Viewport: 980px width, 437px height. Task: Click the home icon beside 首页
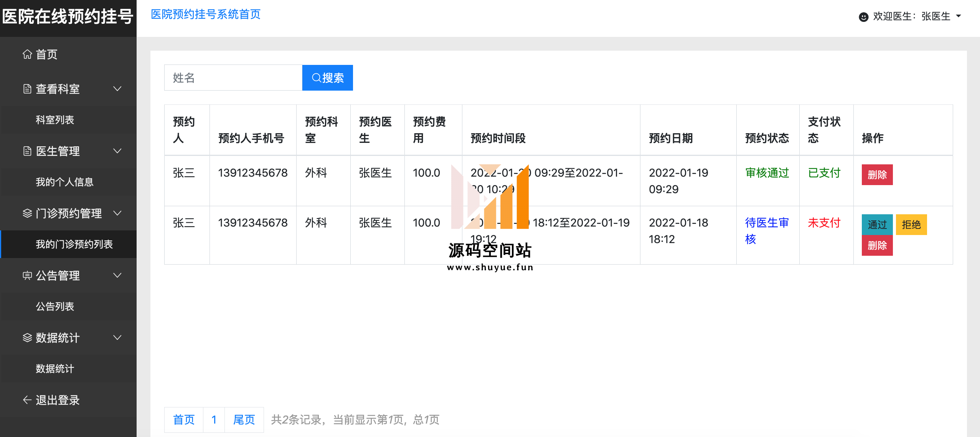coord(27,55)
